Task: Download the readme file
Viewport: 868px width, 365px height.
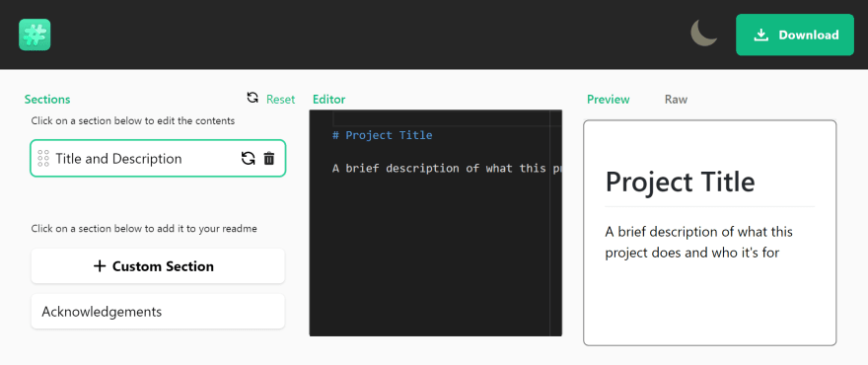Action: (794, 35)
